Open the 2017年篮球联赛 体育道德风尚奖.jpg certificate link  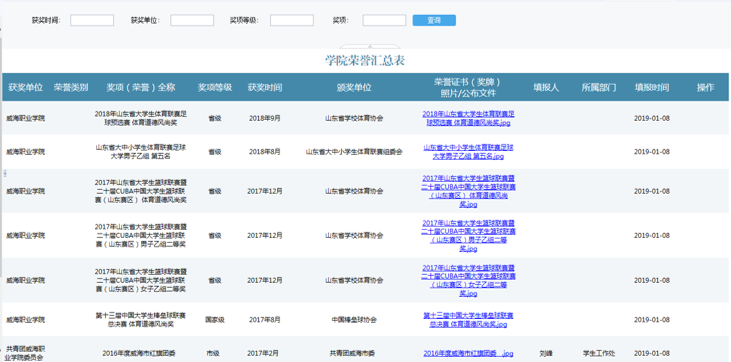(x=468, y=191)
